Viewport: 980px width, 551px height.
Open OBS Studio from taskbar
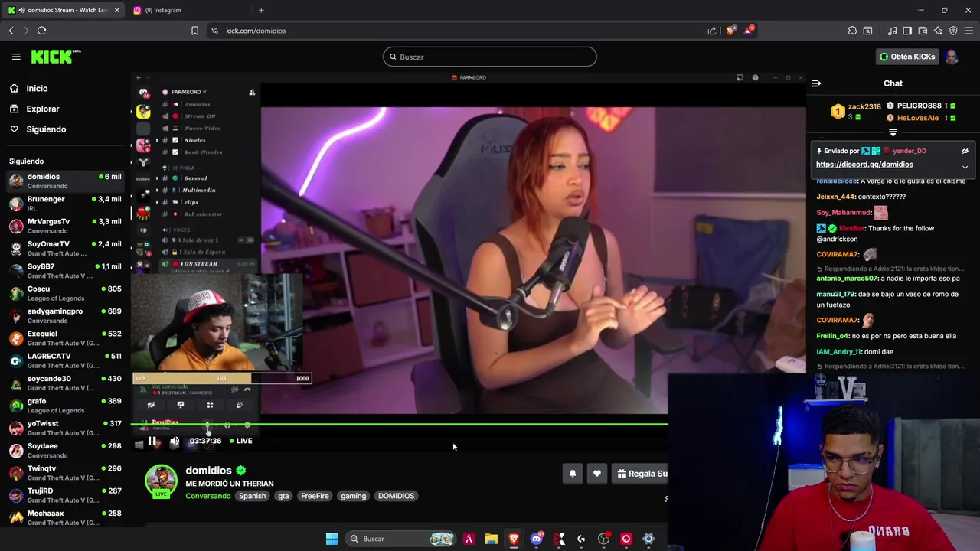(604, 539)
